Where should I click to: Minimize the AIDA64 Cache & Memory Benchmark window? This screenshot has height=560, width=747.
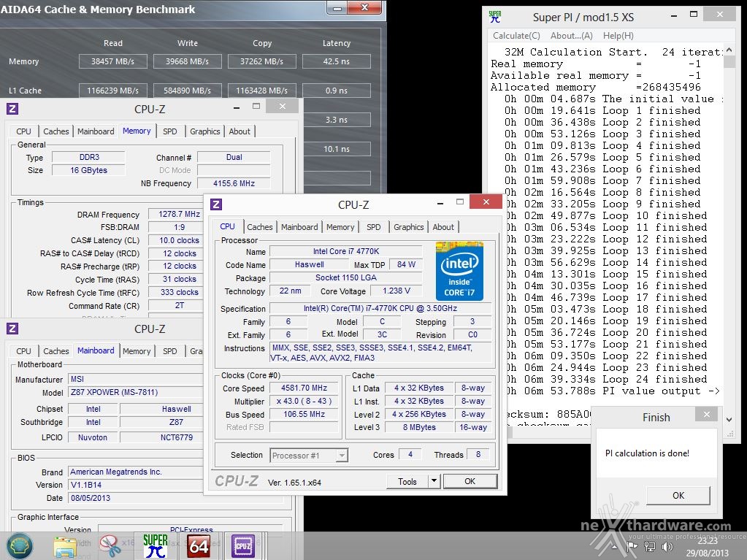pyautogui.click(x=337, y=8)
